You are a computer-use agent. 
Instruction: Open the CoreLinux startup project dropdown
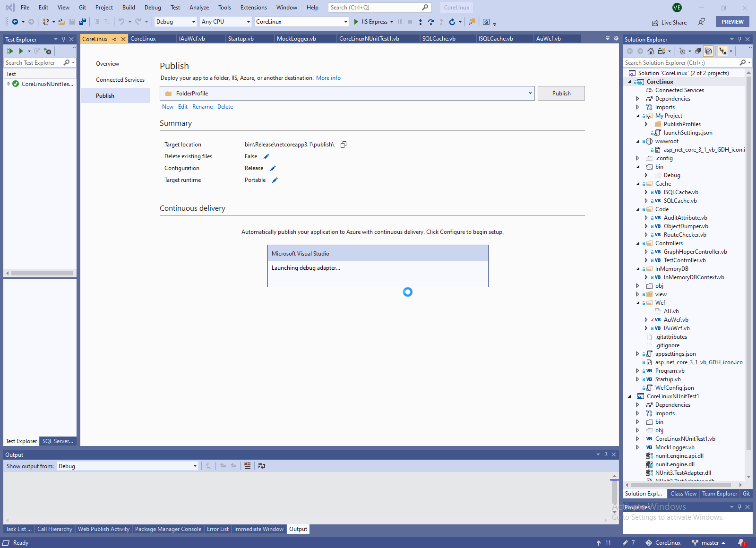302,22
